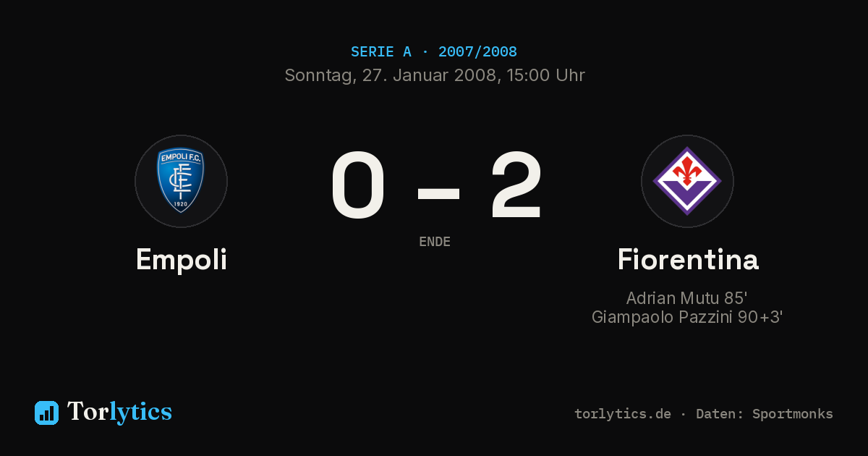Click the Empoli F.C. club crest
The height and width of the screenshot is (456, 868).
click(x=181, y=181)
